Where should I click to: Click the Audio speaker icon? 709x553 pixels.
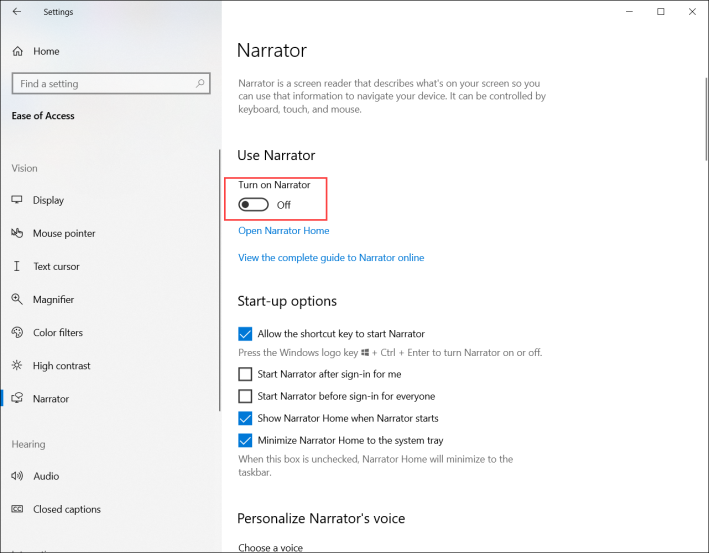point(17,476)
